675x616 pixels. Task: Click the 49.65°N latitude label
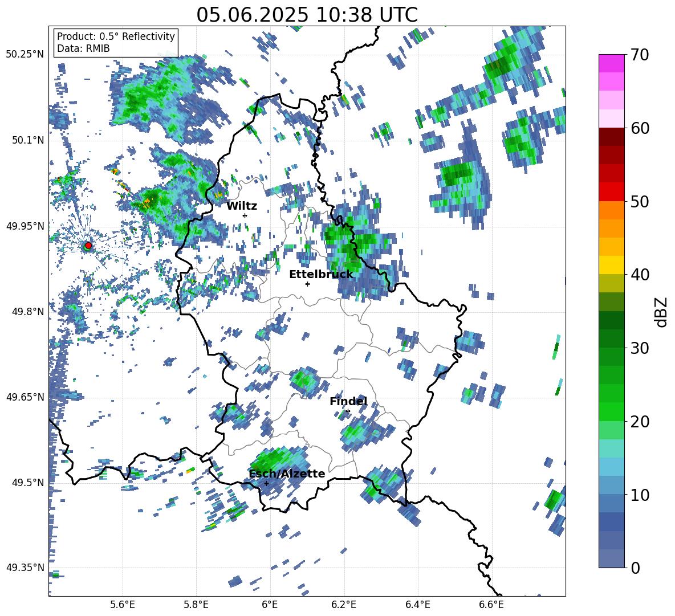pos(25,397)
